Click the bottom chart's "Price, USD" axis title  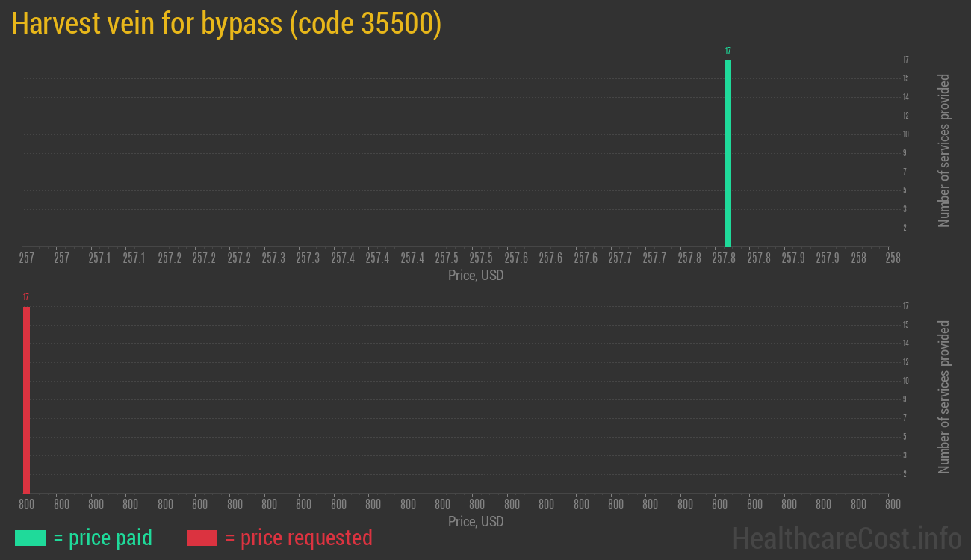click(x=476, y=521)
